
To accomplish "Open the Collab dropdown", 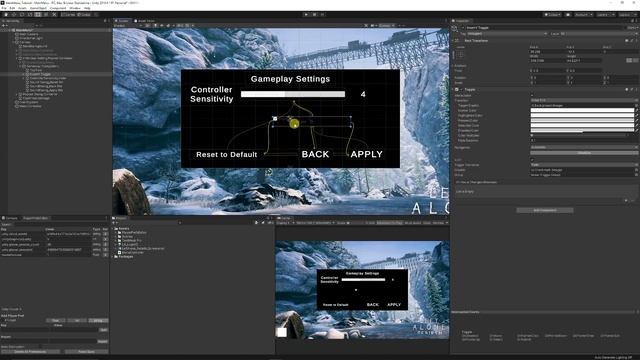I will (x=552, y=14).
